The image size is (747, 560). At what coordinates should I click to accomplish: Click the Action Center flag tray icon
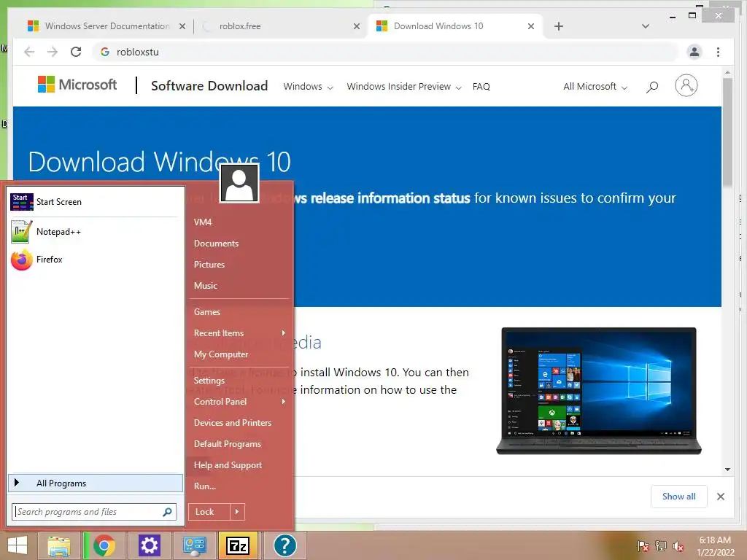coord(643,546)
